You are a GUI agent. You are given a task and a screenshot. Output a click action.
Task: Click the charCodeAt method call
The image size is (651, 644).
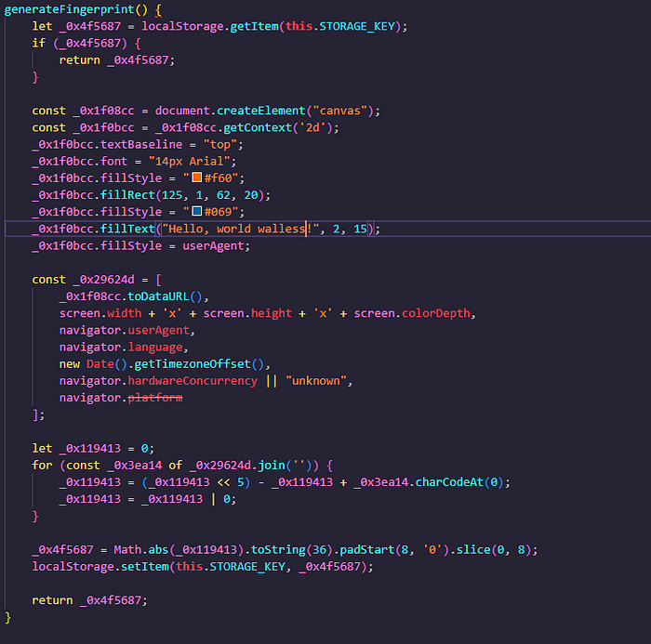pyautogui.click(x=449, y=482)
